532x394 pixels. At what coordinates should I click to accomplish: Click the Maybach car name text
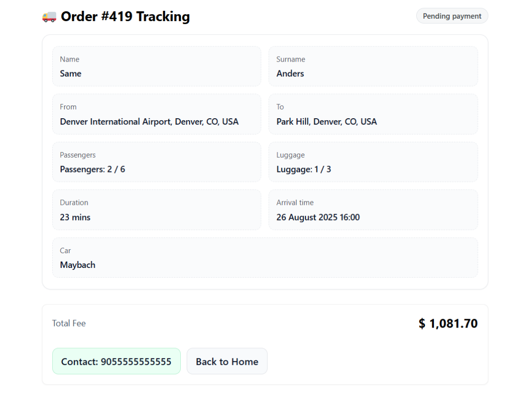pos(78,265)
